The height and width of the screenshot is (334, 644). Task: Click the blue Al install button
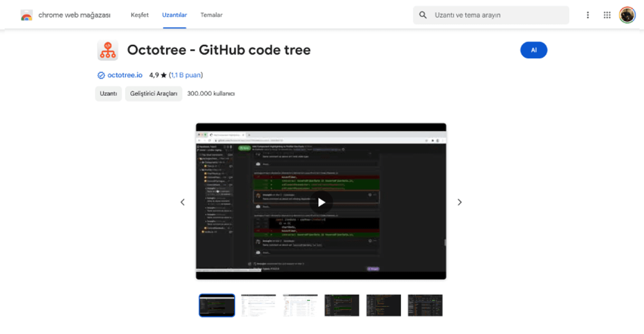pos(534,50)
